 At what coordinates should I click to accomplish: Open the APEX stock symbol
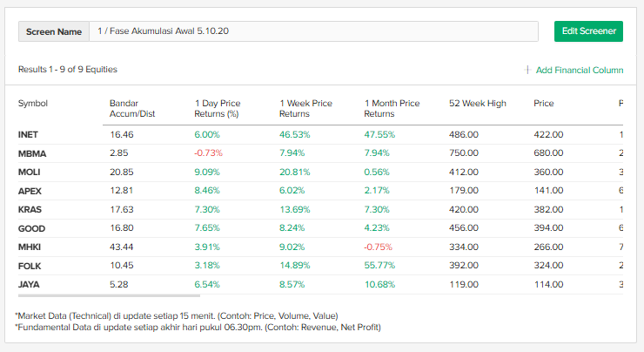tap(30, 191)
